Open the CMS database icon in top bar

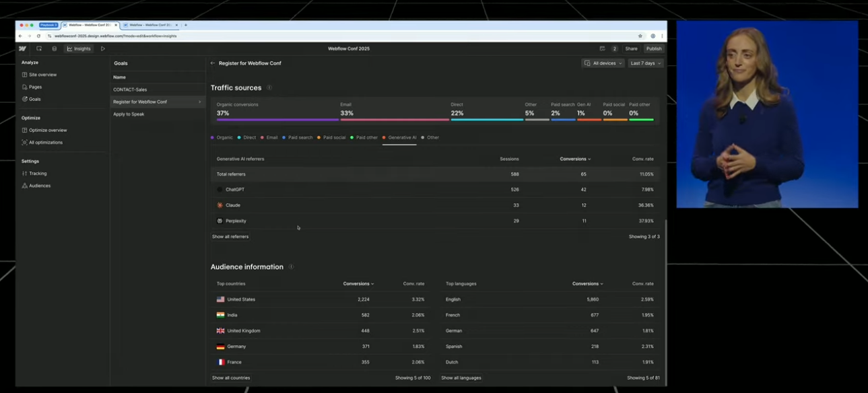[55, 48]
